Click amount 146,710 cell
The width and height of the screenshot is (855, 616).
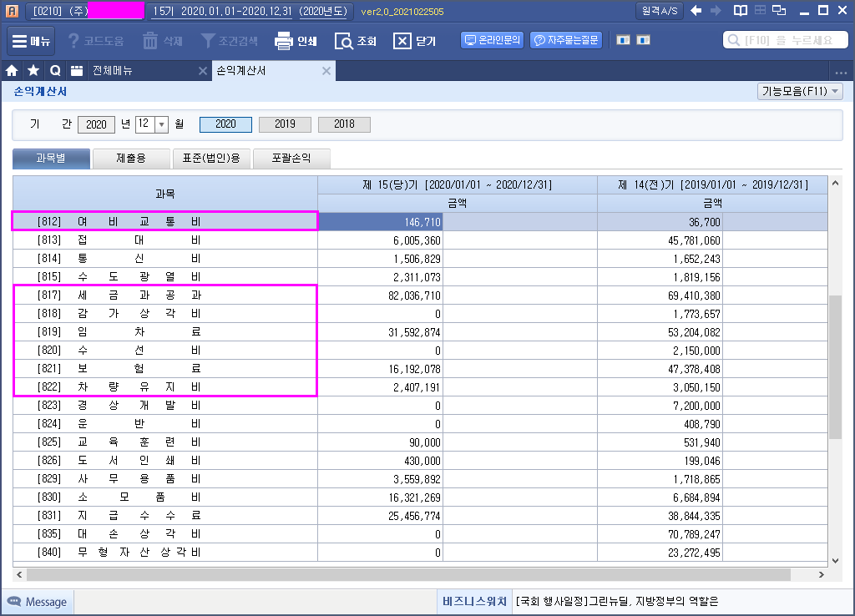380,222
